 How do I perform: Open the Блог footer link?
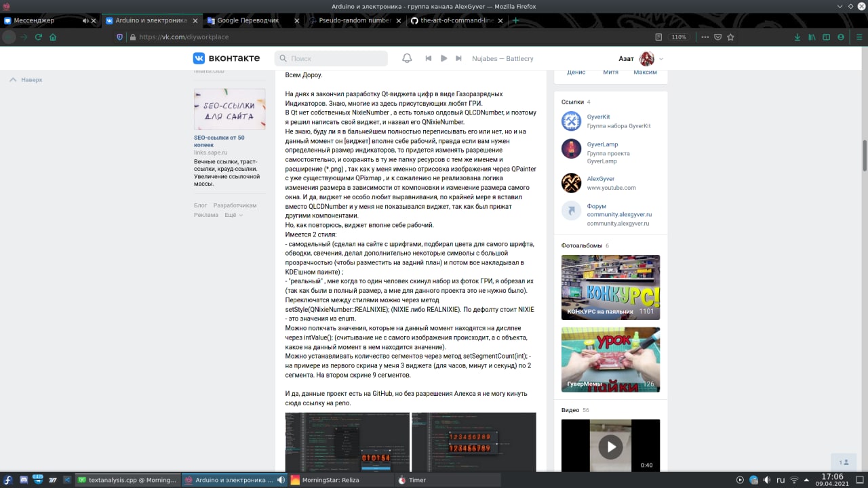tap(200, 205)
